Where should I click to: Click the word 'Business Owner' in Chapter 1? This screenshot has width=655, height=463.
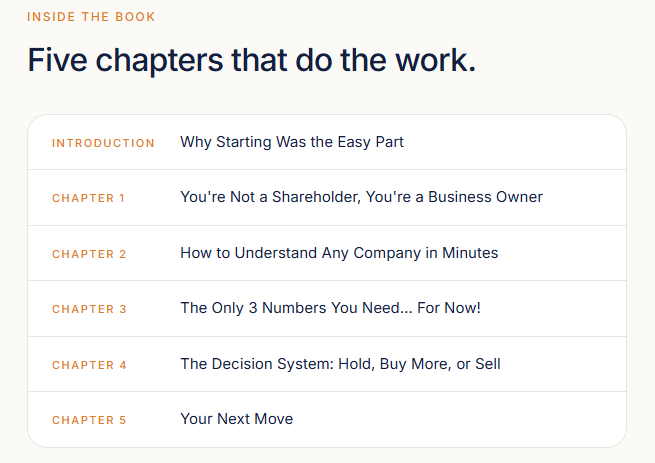pyautogui.click(x=485, y=197)
